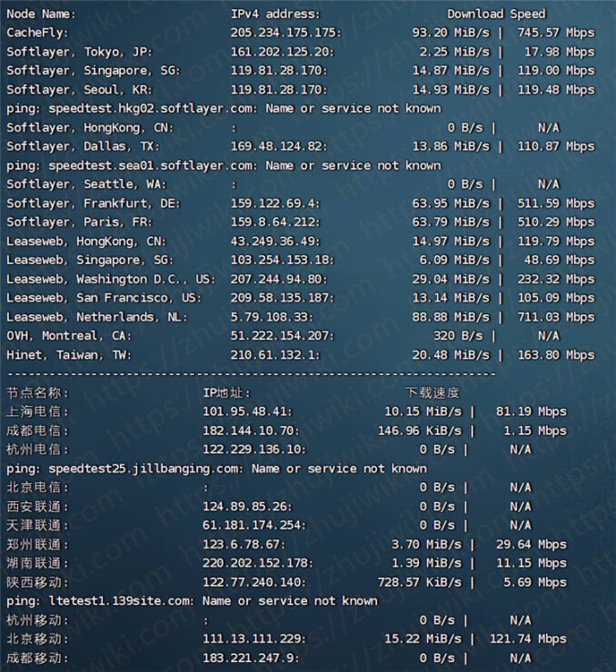Click IP address 161.202.125.20
Viewport: 616px width, 672px height.
[283, 52]
